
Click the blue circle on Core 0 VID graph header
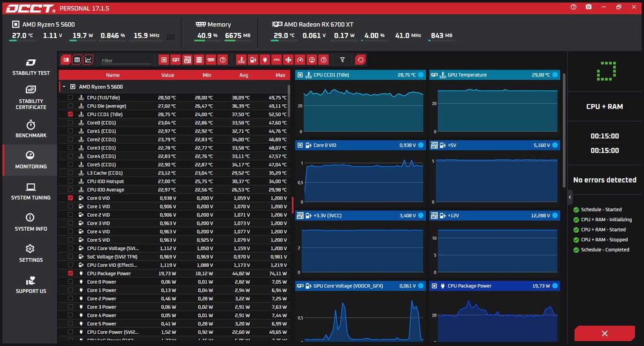click(421, 145)
